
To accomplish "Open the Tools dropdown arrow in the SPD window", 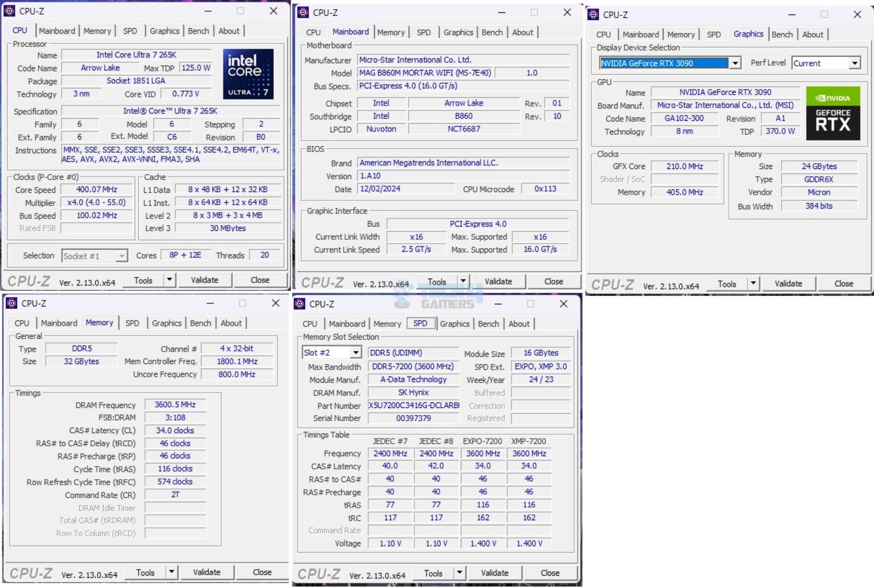I will (x=460, y=573).
